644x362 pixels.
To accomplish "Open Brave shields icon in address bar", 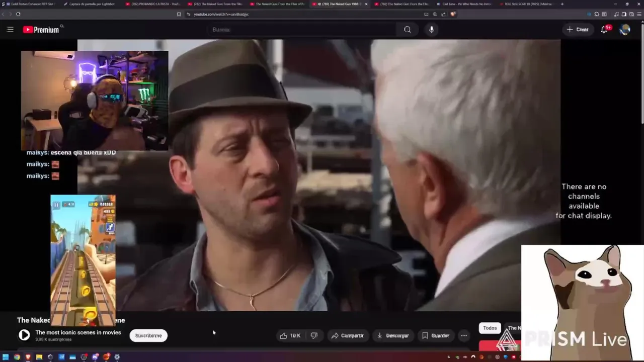I will [x=453, y=14].
